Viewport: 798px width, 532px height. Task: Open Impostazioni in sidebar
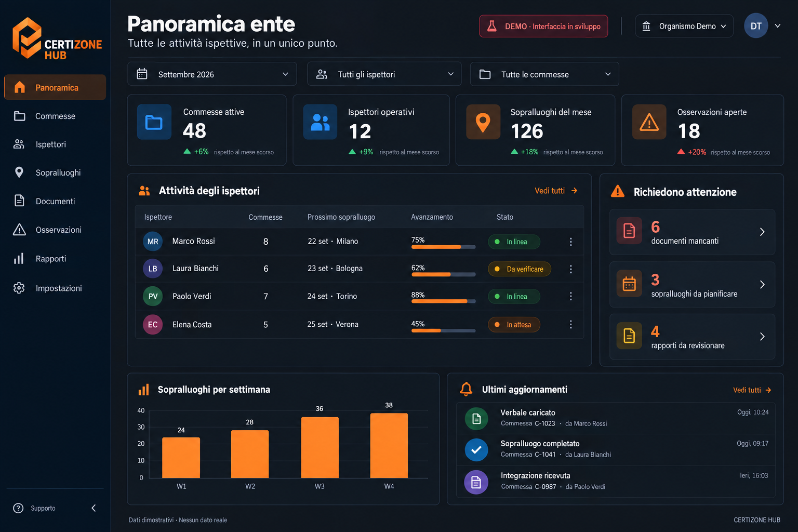coord(55,288)
